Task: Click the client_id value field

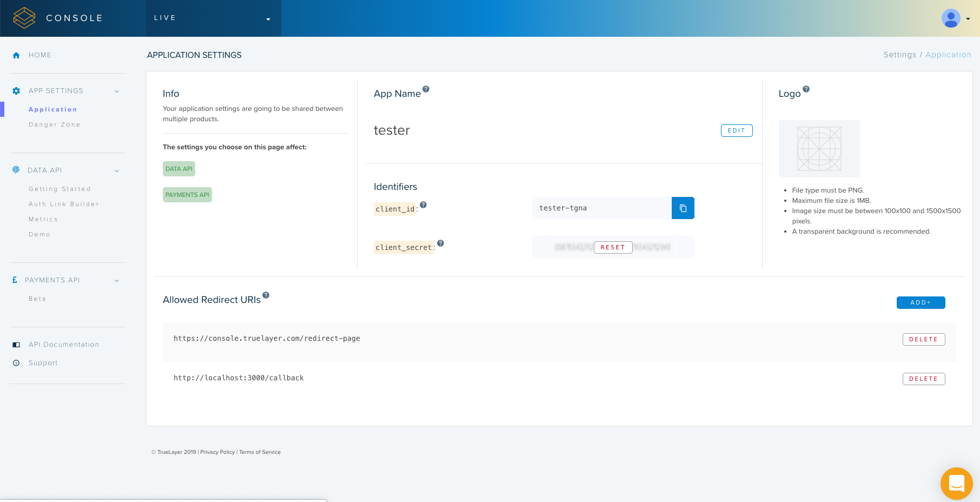Action: 601,208
